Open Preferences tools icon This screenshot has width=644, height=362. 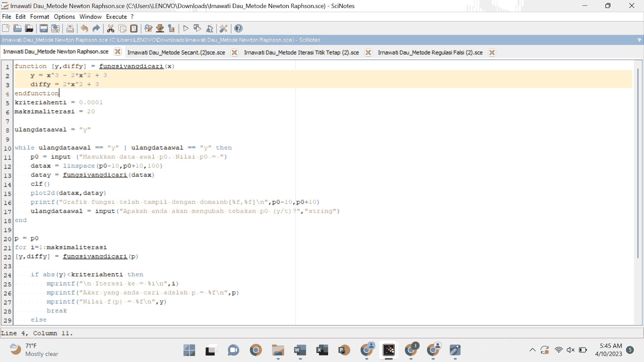coord(224,28)
